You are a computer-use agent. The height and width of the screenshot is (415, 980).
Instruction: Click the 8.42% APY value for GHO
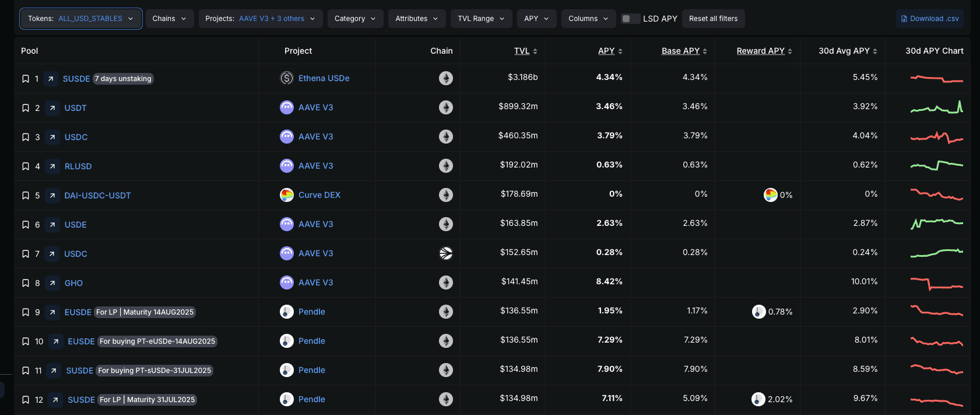pos(609,281)
